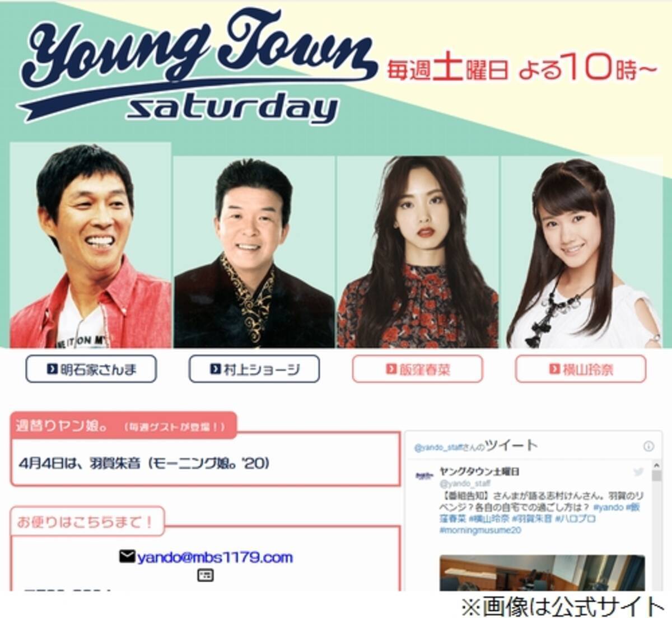The width and height of the screenshot is (672, 618).
Task: Open the #morningmusume20 hashtag link
Action: coord(480,530)
